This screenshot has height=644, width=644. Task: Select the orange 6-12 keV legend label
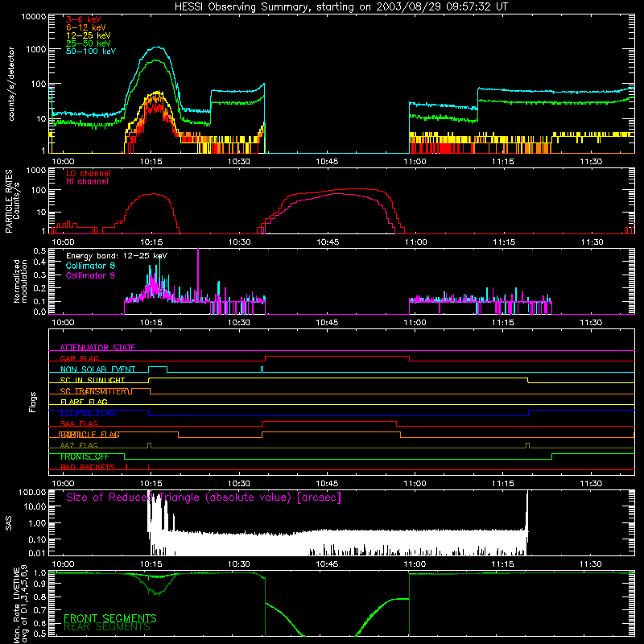tap(86, 27)
